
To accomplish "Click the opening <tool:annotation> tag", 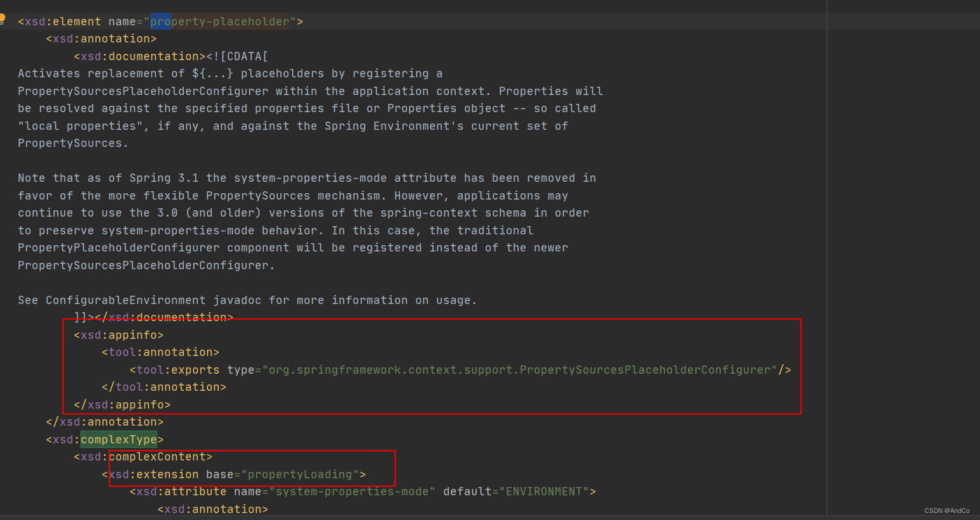I will point(160,352).
